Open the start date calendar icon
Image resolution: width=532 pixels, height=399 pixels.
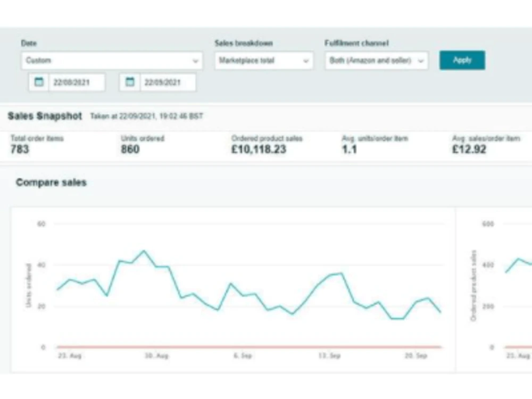[x=39, y=82]
